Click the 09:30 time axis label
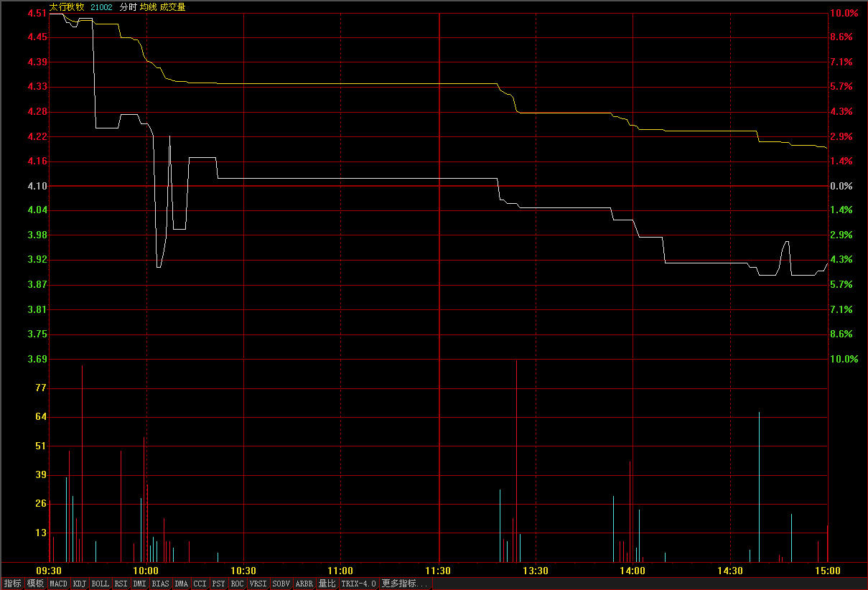This screenshot has width=868, height=590. [x=50, y=571]
